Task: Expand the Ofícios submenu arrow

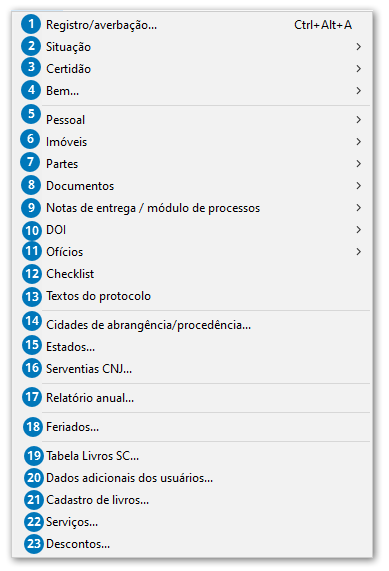Action: tap(359, 252)
